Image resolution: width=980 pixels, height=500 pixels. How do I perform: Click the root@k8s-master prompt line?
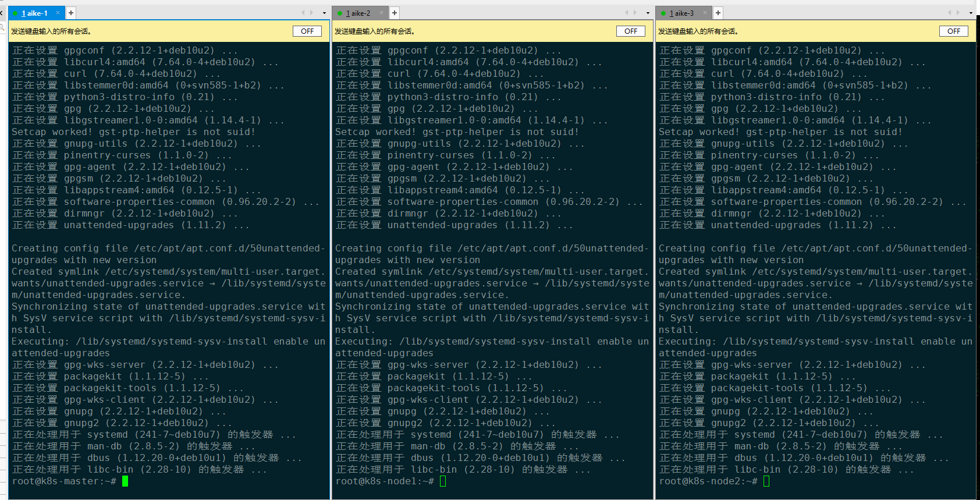pos(70,481)
